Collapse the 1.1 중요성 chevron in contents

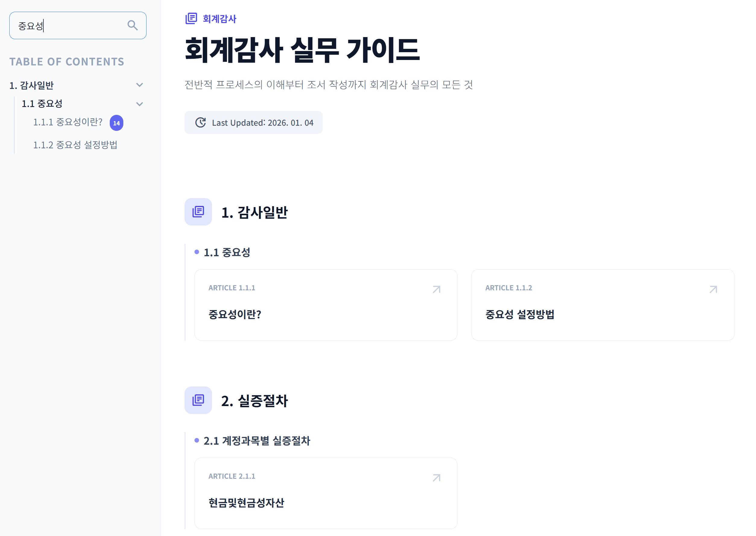(x=140, y=104)
